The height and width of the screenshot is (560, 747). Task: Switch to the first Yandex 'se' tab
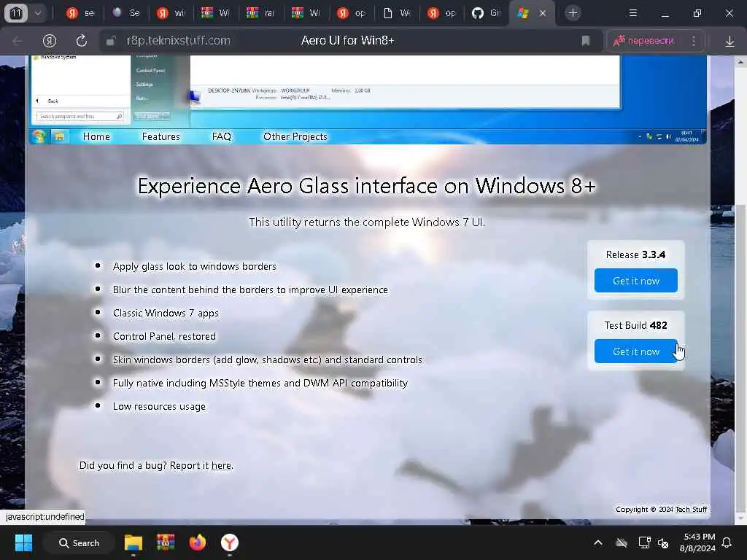point(80,13)
